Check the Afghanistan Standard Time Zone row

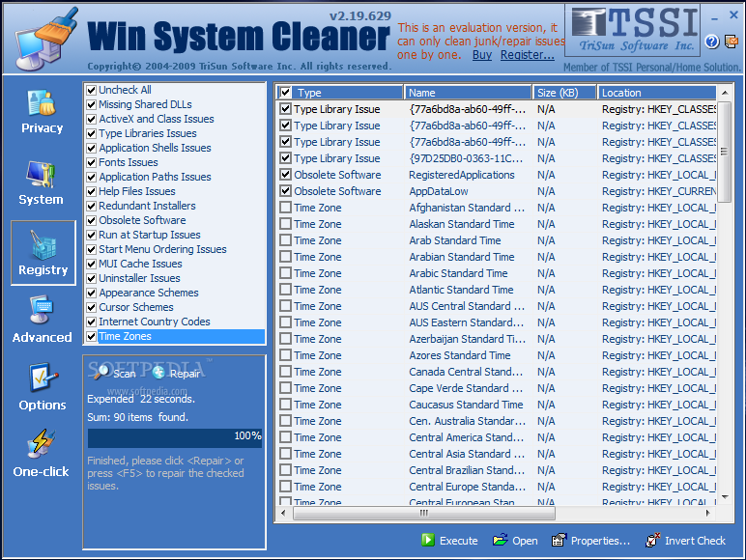click(285, 208)
